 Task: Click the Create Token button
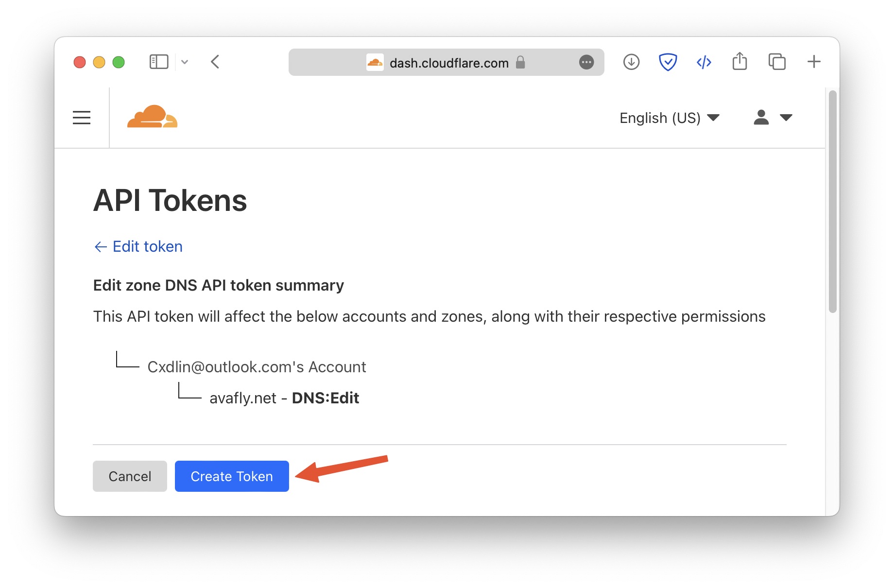(x=232, y=476)
